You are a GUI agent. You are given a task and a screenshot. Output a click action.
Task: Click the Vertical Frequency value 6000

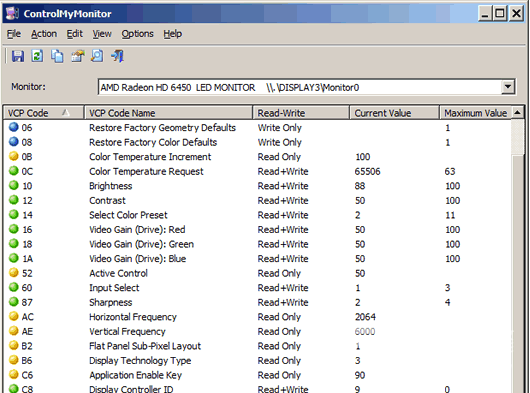(x=365, y=331)
